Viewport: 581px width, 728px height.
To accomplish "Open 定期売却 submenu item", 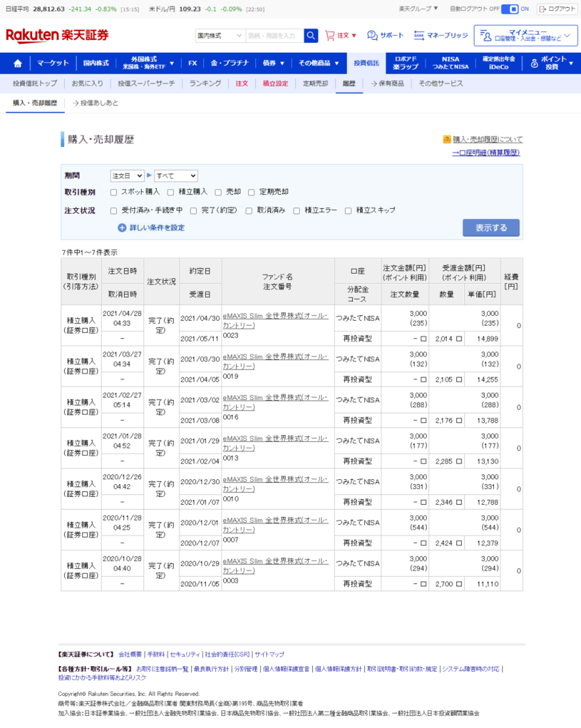I will tap(315, 84).
